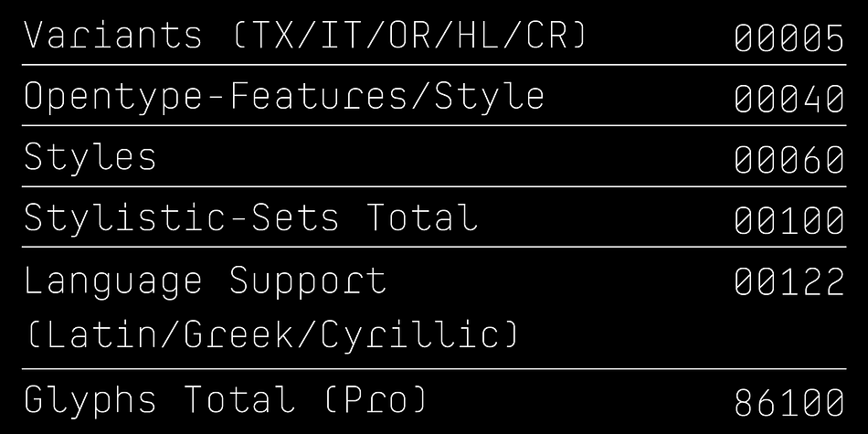
Task: Click the word Total in Stylistic-Sets row
Action: pyautogui.click(x=422, y=217)
